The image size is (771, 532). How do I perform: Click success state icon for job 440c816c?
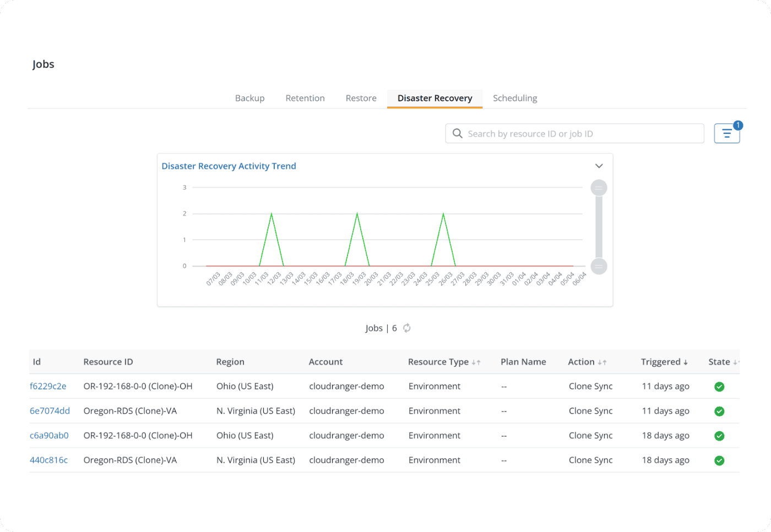tap(719, 460)
